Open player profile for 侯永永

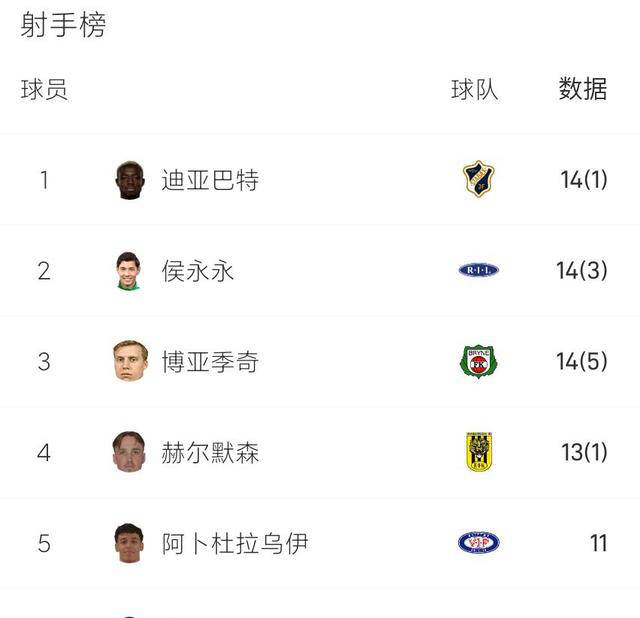198,271
